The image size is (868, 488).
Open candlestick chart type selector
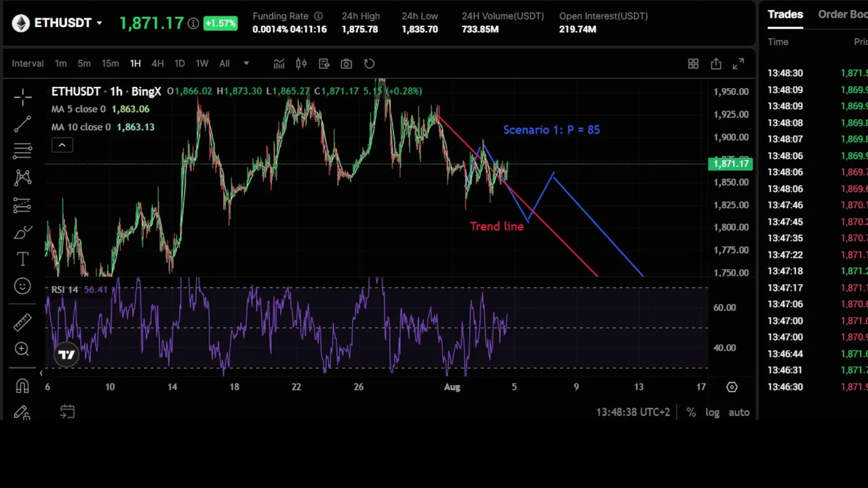(x=301, y=64)
